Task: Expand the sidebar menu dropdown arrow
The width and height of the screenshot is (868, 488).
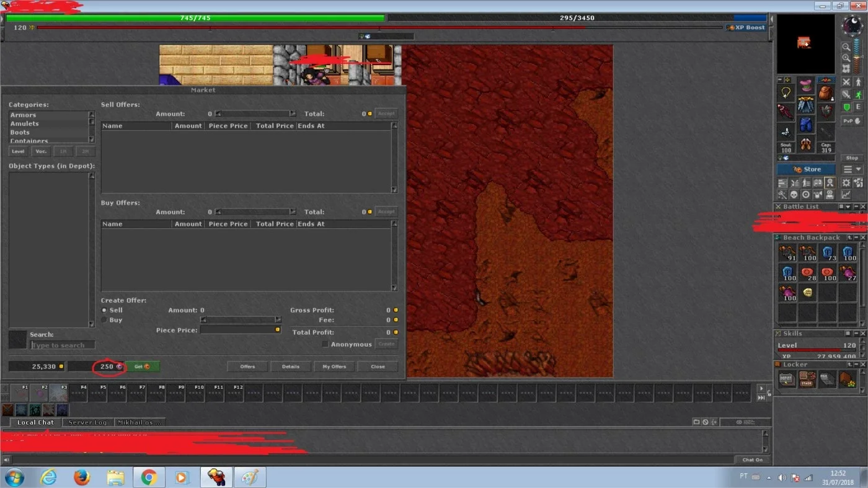Action: pyautogui.click(x=859, y=169)
